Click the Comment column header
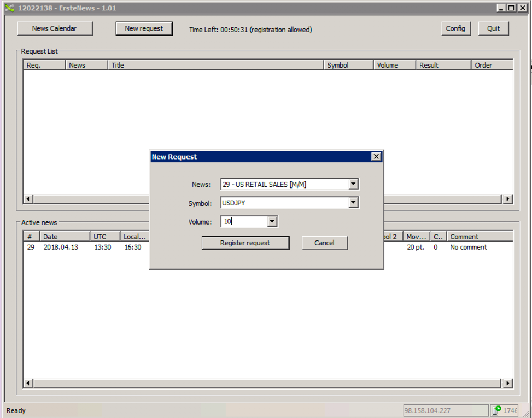Screen dimensions: 532x418 478,237
